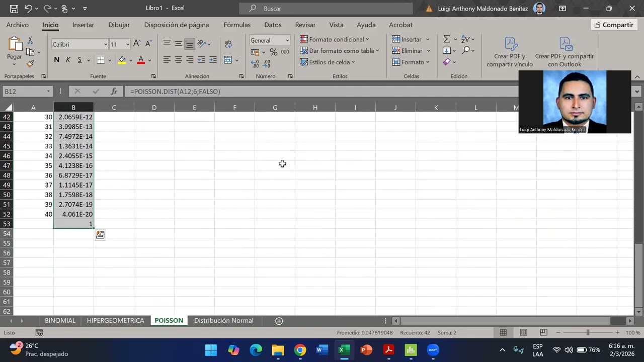Click the Eliminar cells button
This screenshot has width=644, height=362.
tap(411, 51)
